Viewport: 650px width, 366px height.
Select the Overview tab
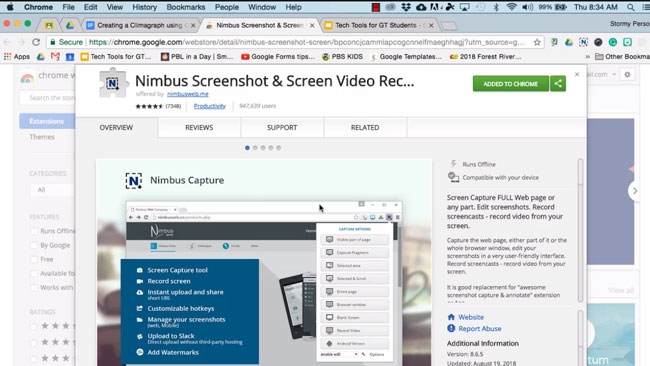point(116,128)
